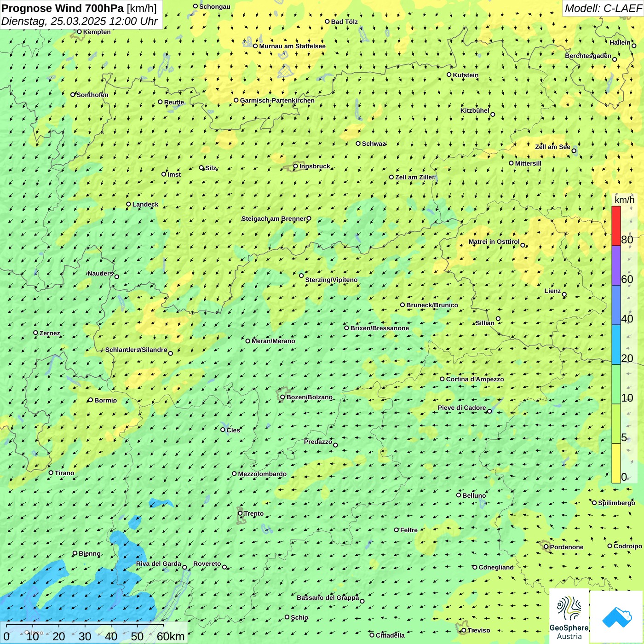This screenshot has height=644, width=644.
Task: Click the 'Bad Tölz' label
Action: point(345,22)
